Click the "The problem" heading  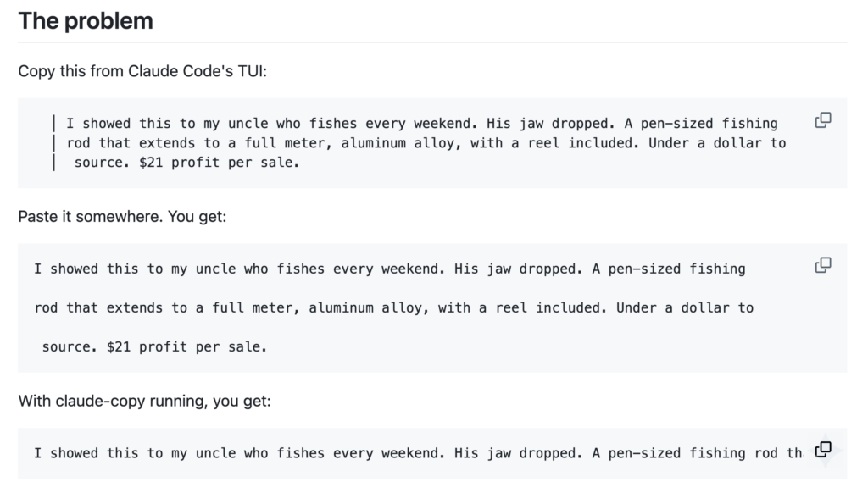[x=86, y=21]
